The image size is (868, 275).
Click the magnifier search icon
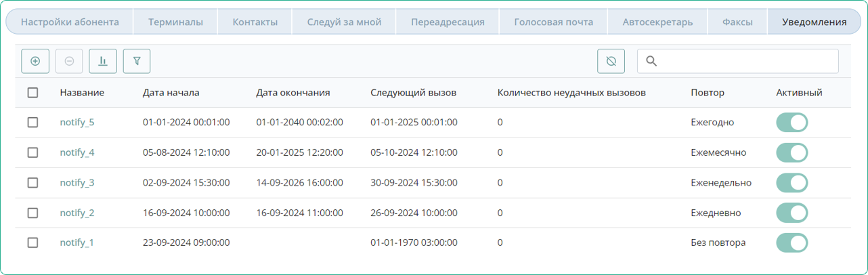651,61
